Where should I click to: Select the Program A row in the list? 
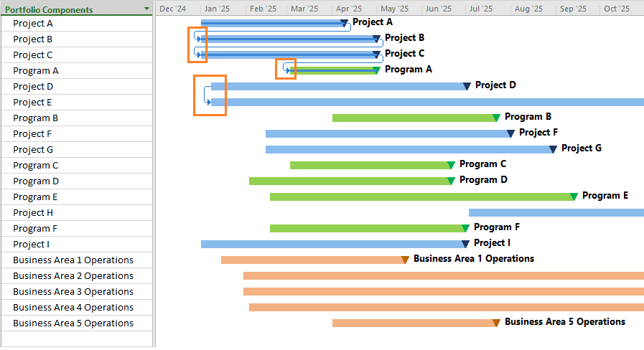[77, 71]
